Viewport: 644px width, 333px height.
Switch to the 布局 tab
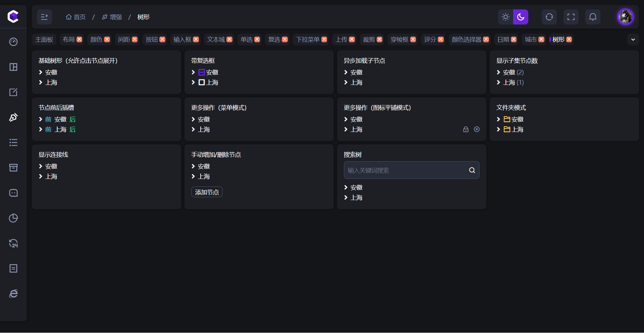point(69,40)
